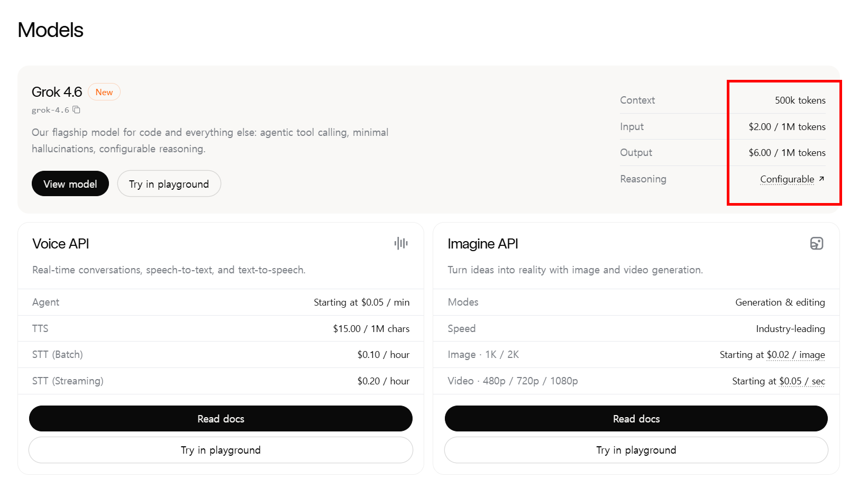Click the Imagine API description text
This screenshot has height=497, width=868.
pyautogui.click(x=575, y=270)
